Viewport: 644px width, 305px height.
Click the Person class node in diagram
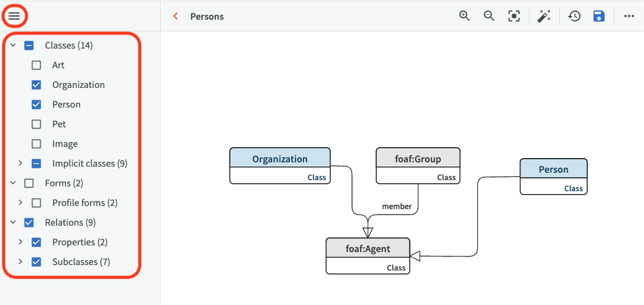coord(553,170)
